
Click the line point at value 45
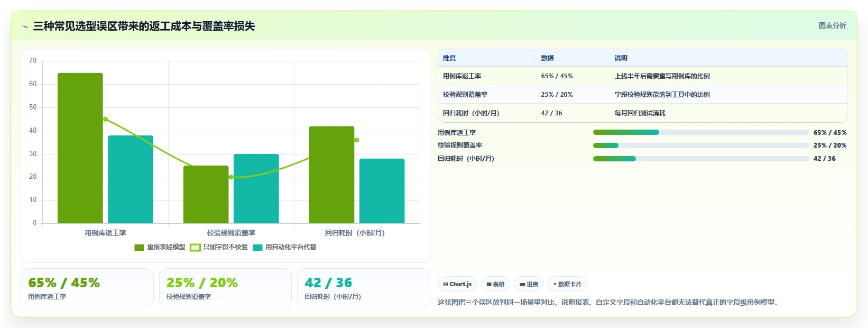tap(105, 119)
